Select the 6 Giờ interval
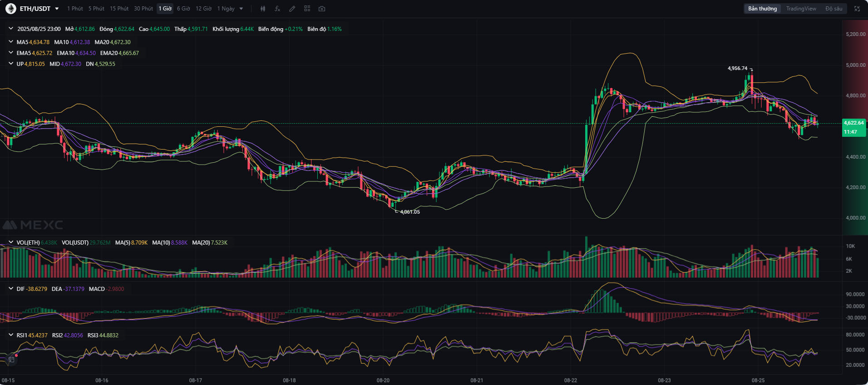 click(x=183, y=9)
